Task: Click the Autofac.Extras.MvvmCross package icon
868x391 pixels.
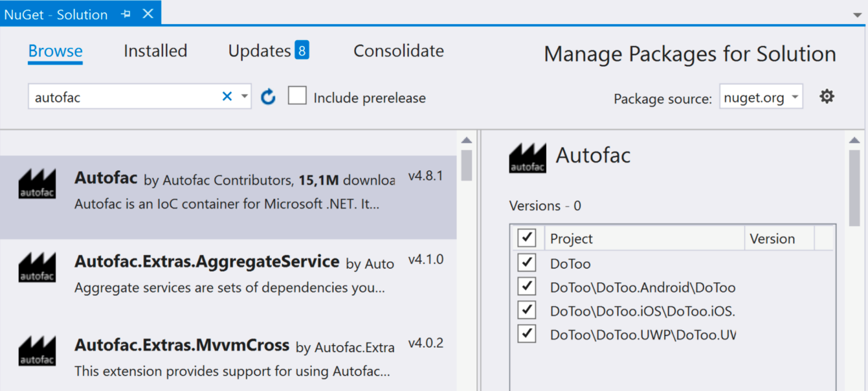Action: point(37,351)
